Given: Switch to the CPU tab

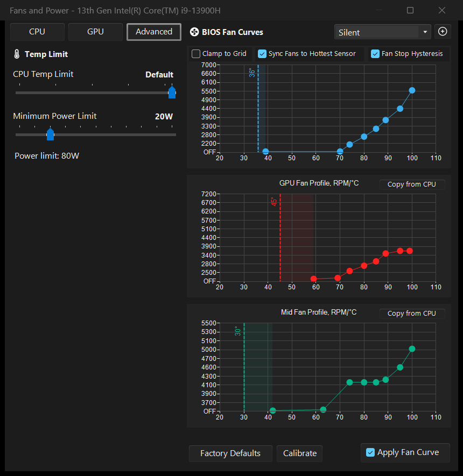Looking at the screenshot, I should point(37,32).
